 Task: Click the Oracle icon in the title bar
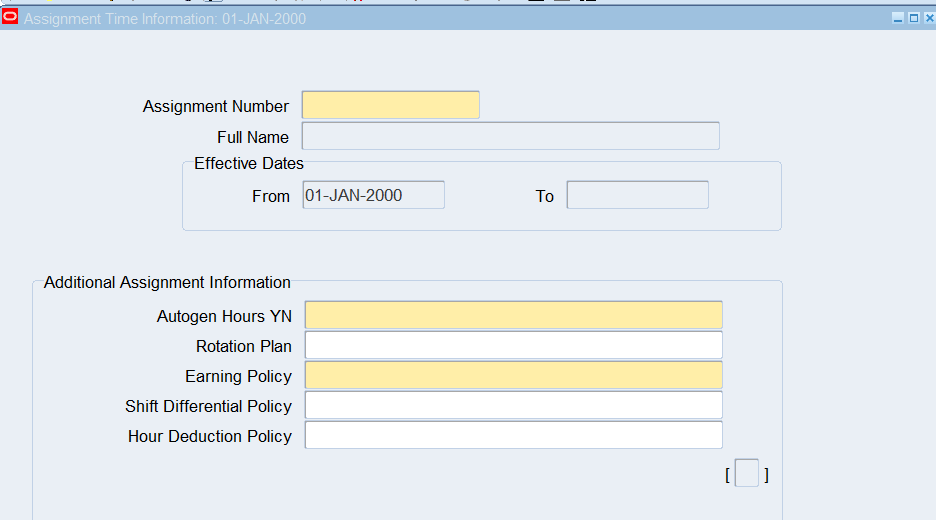coord(10,18)
